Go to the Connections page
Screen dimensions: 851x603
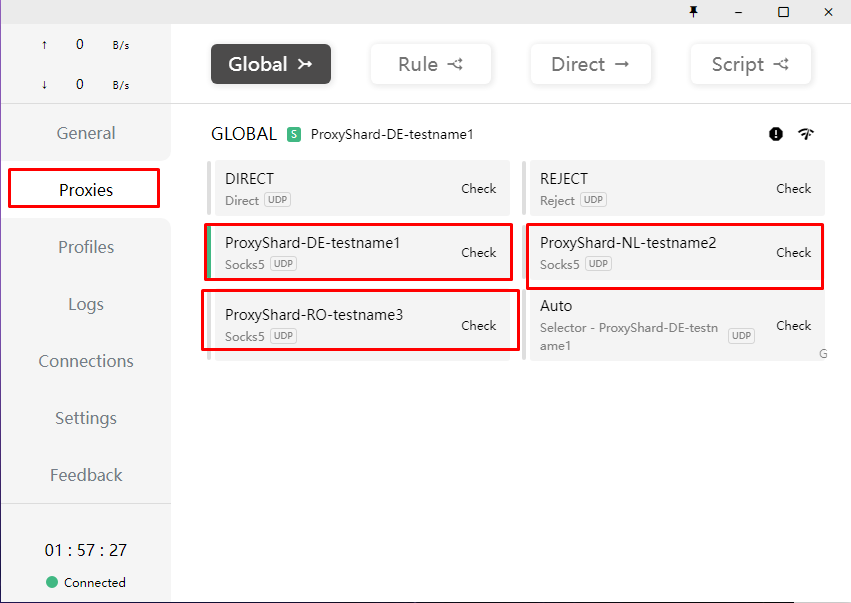86,361
